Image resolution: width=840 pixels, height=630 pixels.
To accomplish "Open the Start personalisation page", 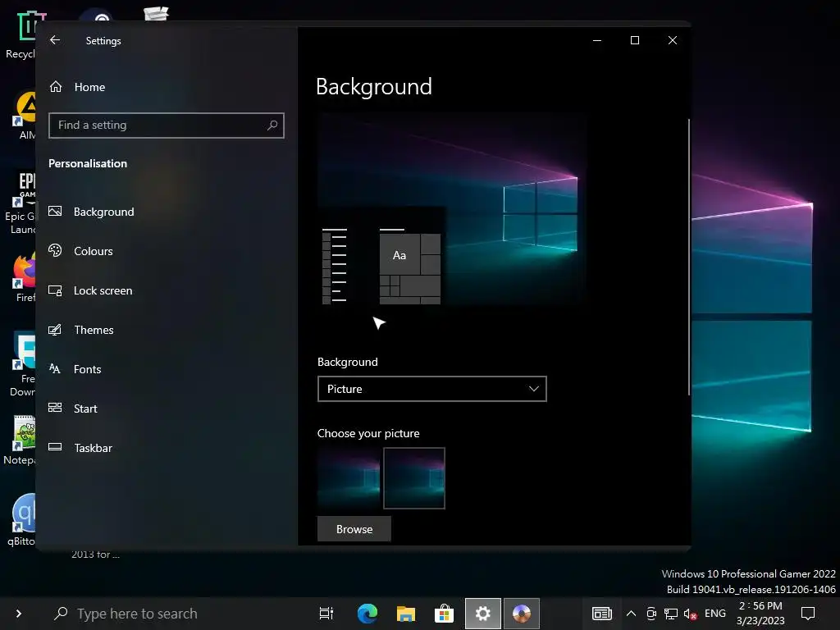I will point(73,409).
